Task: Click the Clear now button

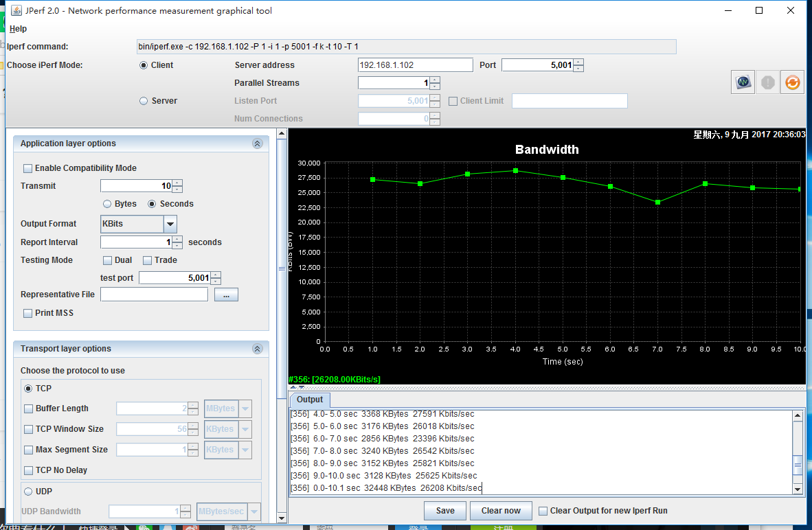Action: pyautogui.click(x=501, y=511)
